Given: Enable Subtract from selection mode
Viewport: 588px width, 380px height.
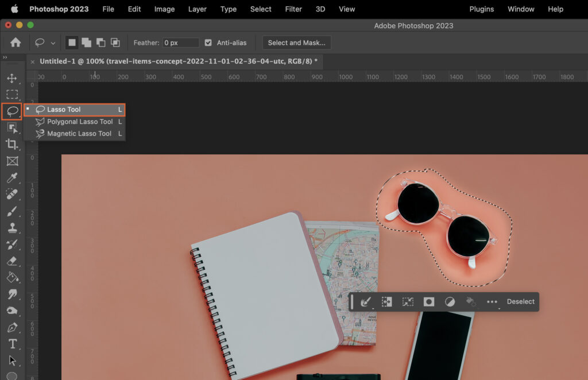Looking at the screenshot, I should [102, 42].
